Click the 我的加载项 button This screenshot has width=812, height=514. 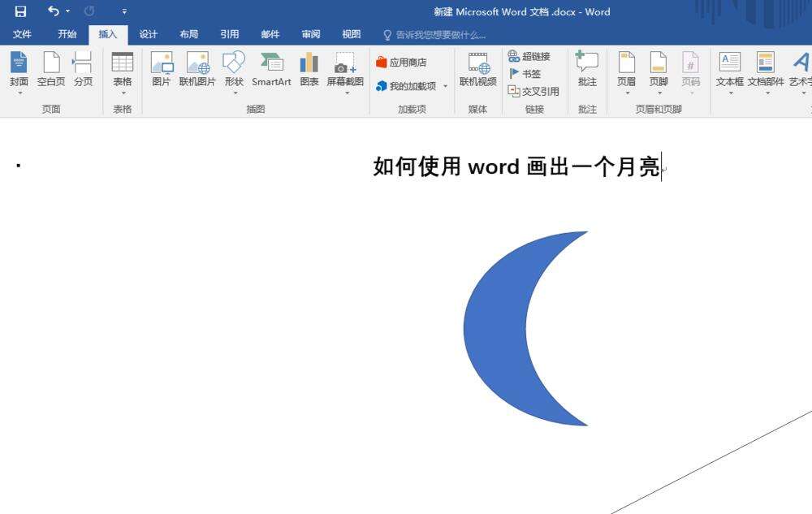pyautogui.click(x=407, y=86)
